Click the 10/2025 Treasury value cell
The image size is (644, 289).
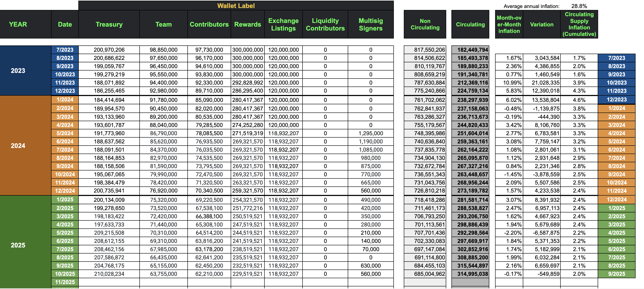pyautogui.click(x=109, y=274)
